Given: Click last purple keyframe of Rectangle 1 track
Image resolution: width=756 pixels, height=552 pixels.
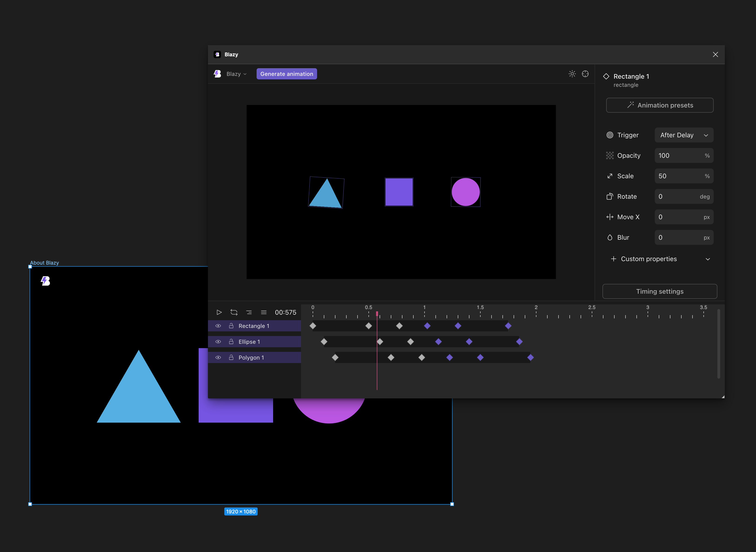Looking at the screenshot, I should coord(508,326).
